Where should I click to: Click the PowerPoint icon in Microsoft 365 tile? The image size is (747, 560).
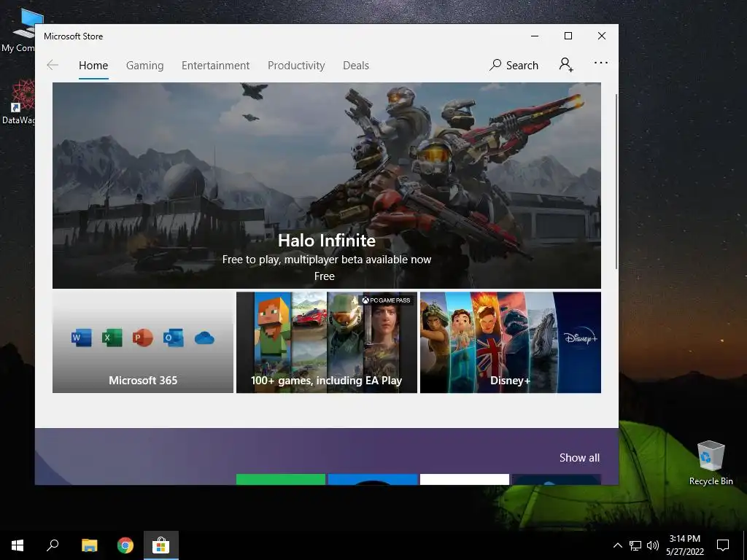coord(142,338)
